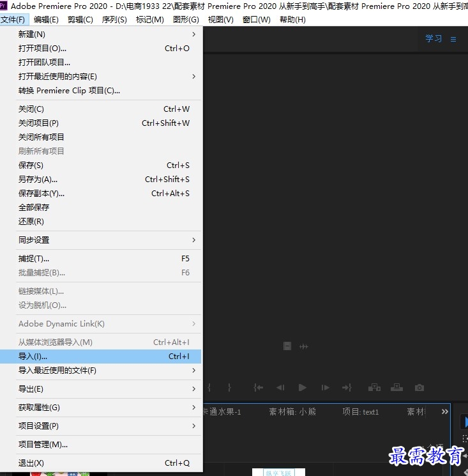Open the workspace hamburger menu beside 学习
This screenshot has height=476, width=468.
[453, 39]
